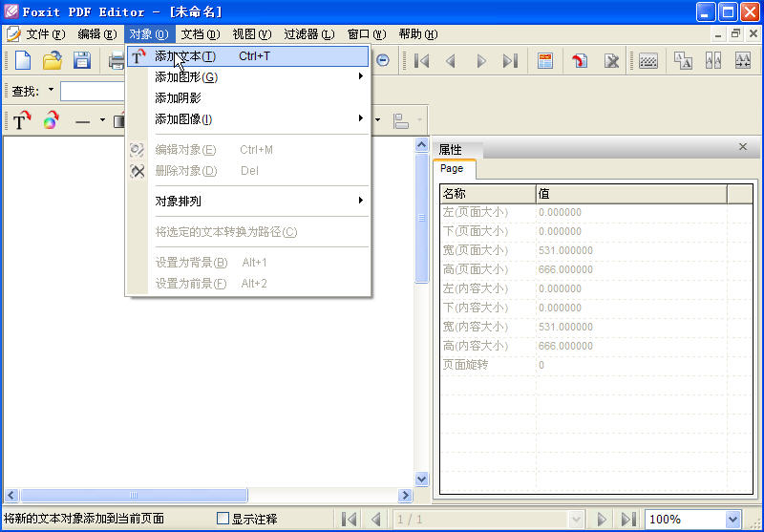Click the line style icon
This screenshot has height=532, width=764.
[83, 120]
